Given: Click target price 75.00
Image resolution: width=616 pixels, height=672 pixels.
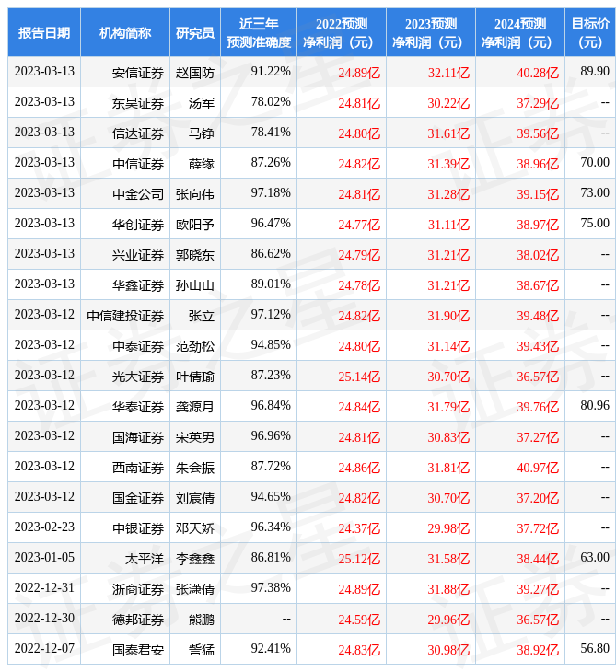Looking at the screenshot, I should tap(595, 224).
